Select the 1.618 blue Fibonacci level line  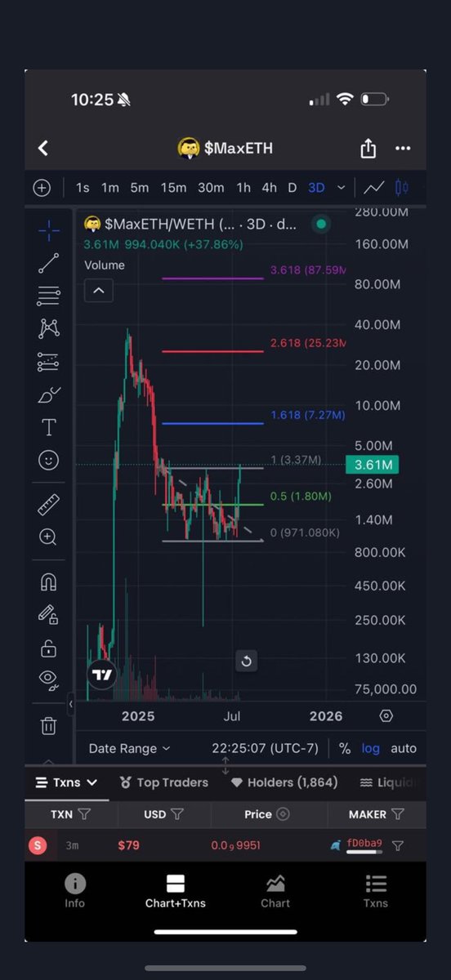click(213, 423)
